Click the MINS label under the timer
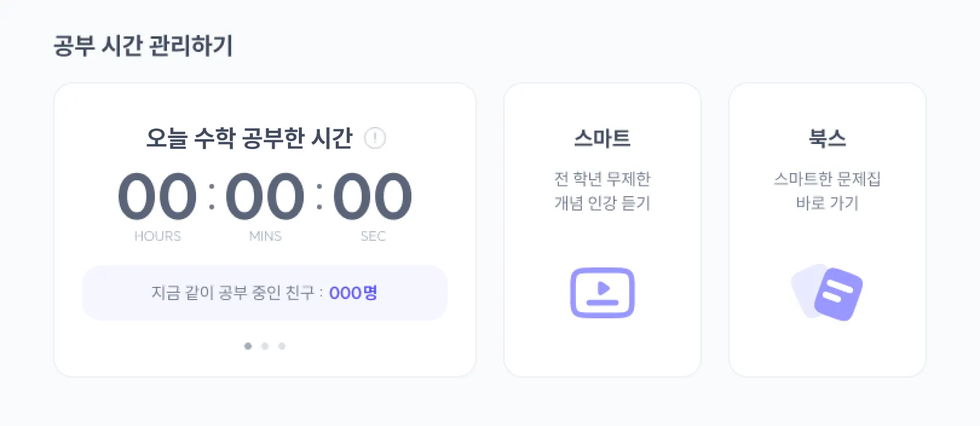980x426 pixels. coord(265,236)
